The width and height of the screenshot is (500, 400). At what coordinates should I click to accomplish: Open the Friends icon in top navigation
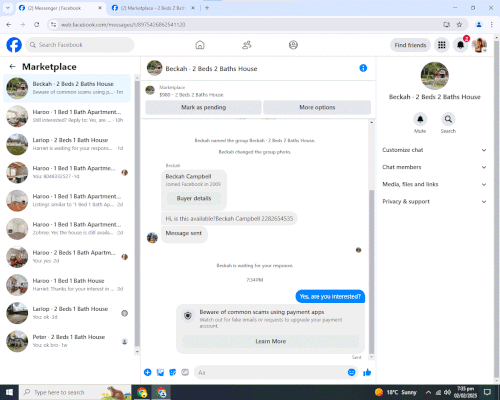click(x=247, y=45)
